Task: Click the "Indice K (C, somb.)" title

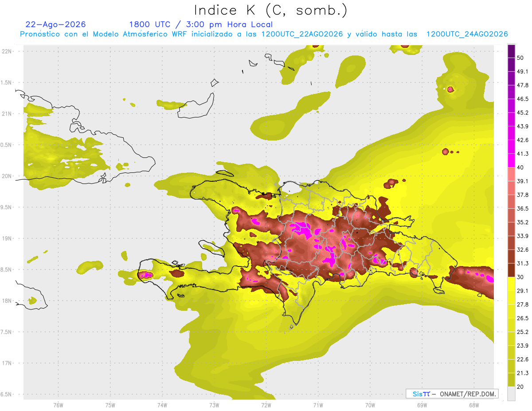Action: pyautogui.click(x=270, y=11)
